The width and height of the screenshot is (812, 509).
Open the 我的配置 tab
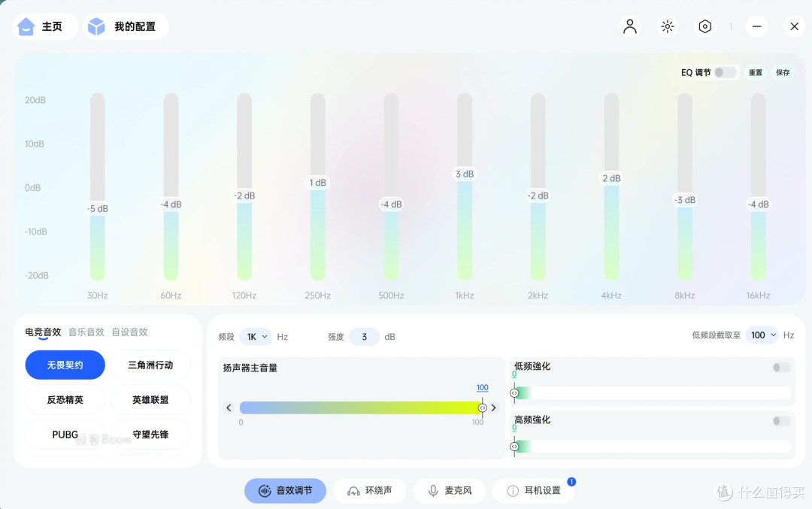126,26
